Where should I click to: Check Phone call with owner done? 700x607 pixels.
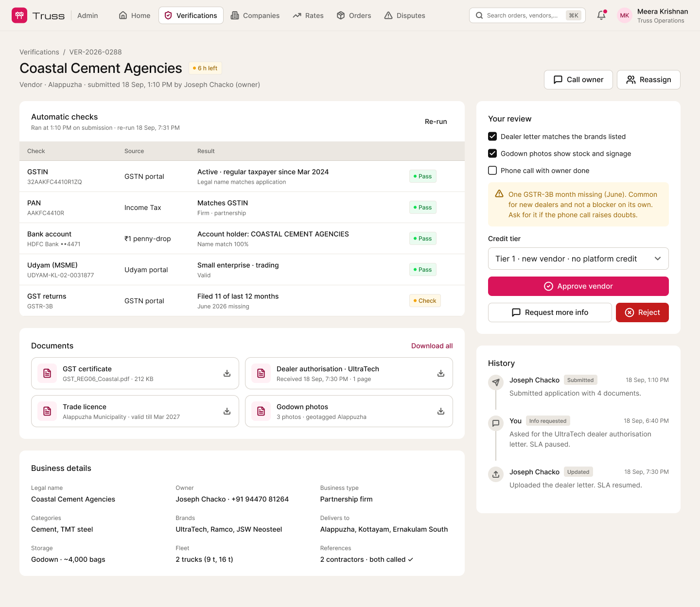click(492, 171)
